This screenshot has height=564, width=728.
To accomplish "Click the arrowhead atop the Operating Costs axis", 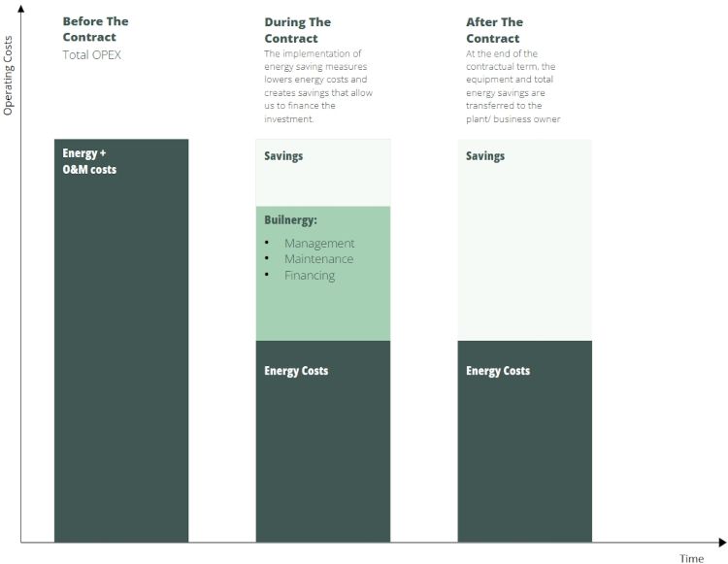I will [21, 8].
